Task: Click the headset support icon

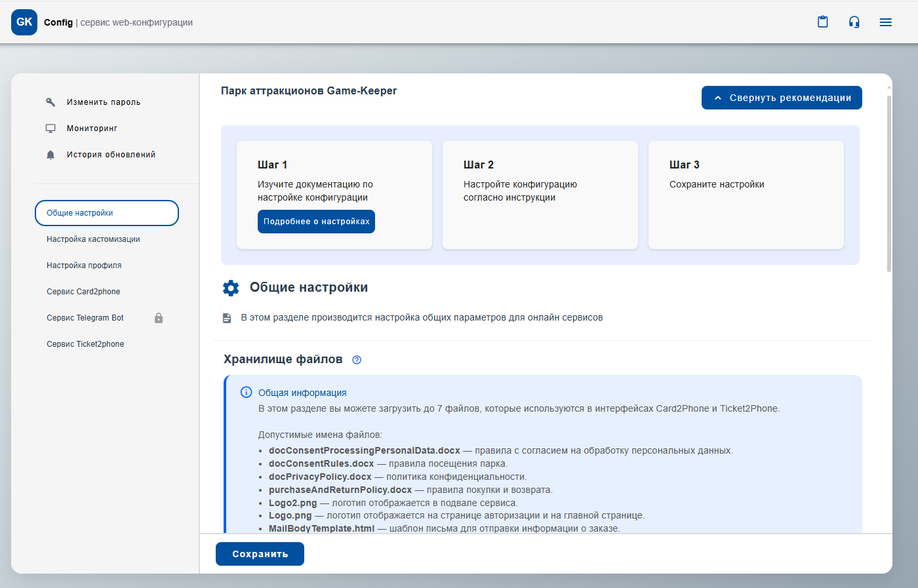Action: click(x=854, y=22)
